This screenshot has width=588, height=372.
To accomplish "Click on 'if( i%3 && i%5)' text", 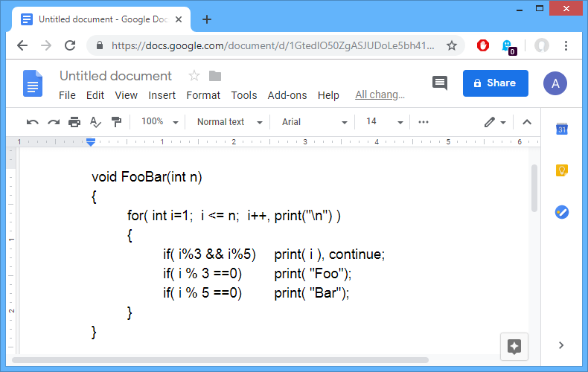I will [x=209, y=254].
